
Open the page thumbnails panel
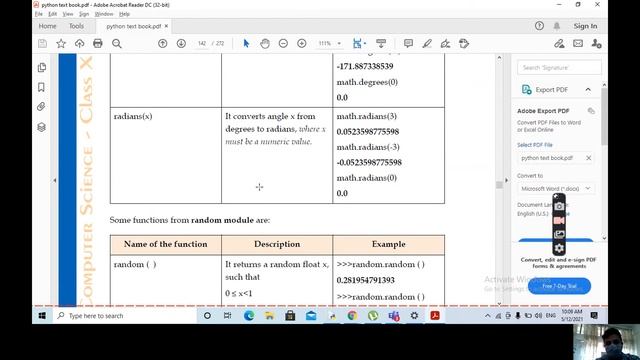point(42,67)
